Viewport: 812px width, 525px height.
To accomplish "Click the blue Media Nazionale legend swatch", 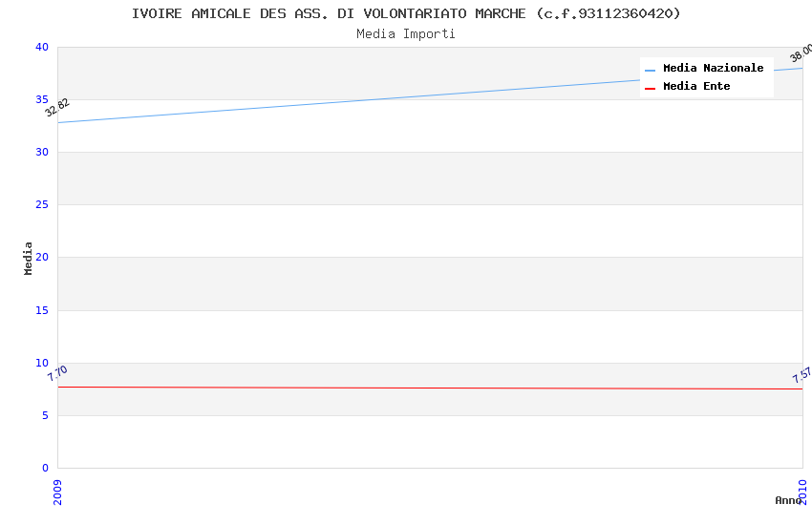I will click(x=650, y=70).
